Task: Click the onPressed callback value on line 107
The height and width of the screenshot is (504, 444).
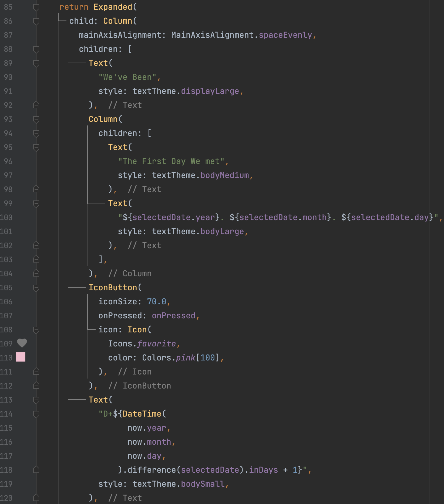Action: [173, 316]
